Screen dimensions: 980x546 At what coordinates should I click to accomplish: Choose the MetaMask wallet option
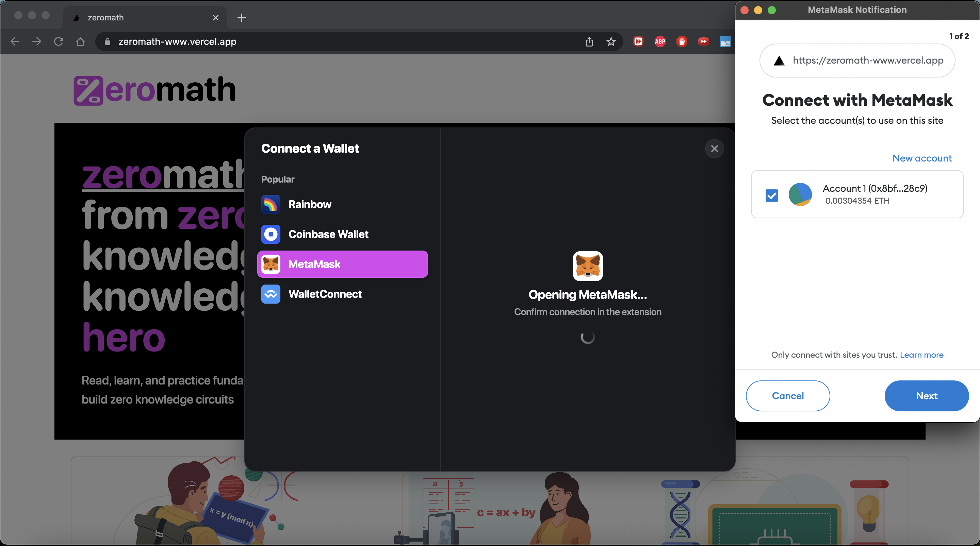[342, 264]
